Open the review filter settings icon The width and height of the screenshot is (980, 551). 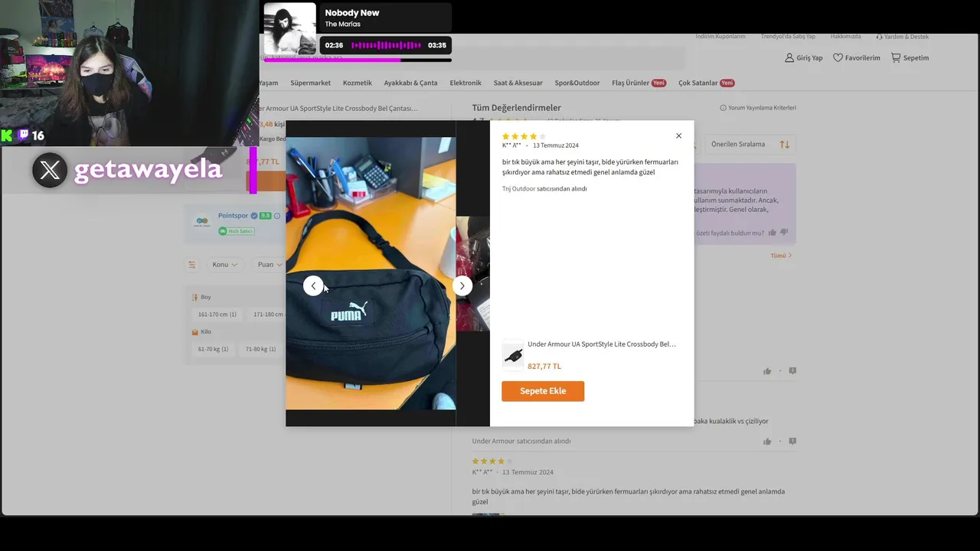[192, 265]
